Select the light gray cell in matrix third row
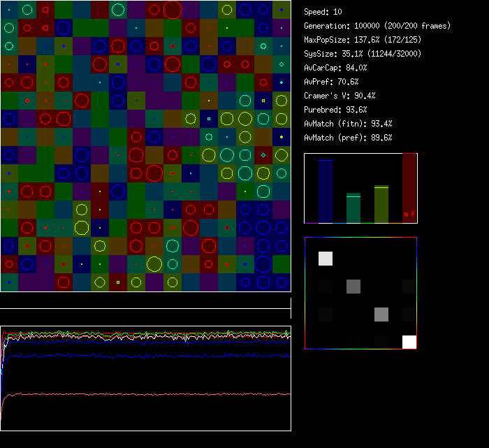The height and width of the screenshot is (448, 489). tap(381, 315)
